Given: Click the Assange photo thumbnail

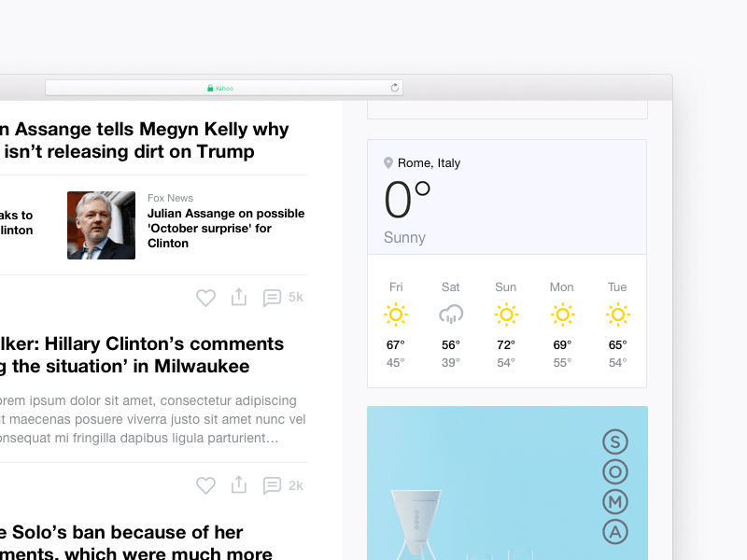Looking at the screenshot, I should [x=101, y=225].
